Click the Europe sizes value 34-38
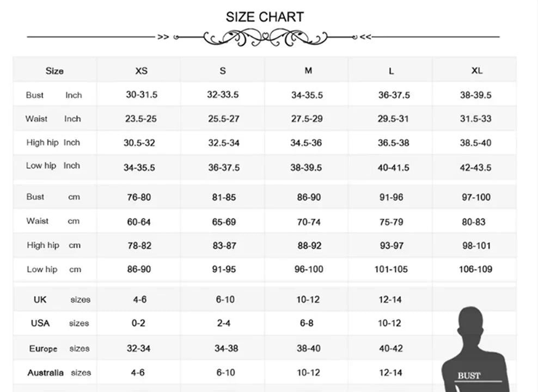The height and width of the screenshot is (392, 538). coord(224,348)
